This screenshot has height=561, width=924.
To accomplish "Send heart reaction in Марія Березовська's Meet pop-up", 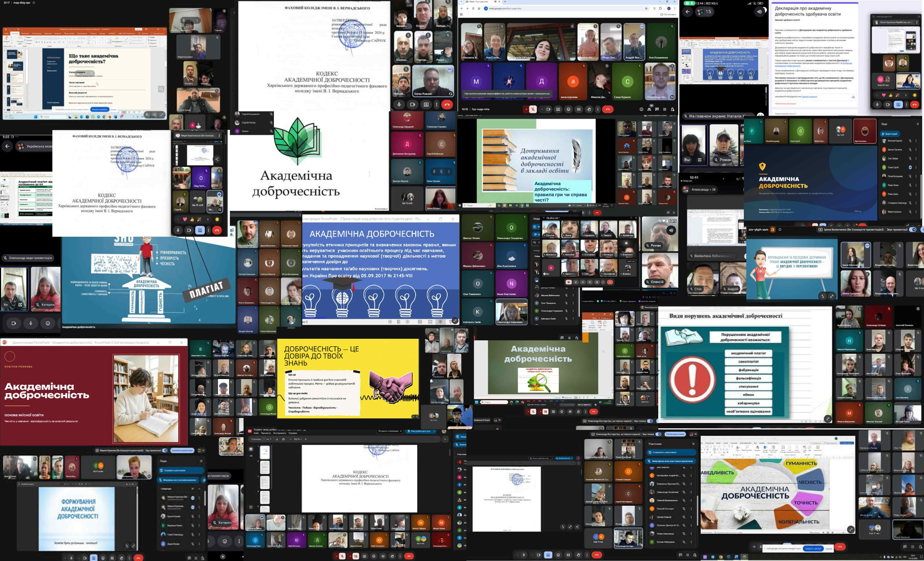I will coord(185,219).
